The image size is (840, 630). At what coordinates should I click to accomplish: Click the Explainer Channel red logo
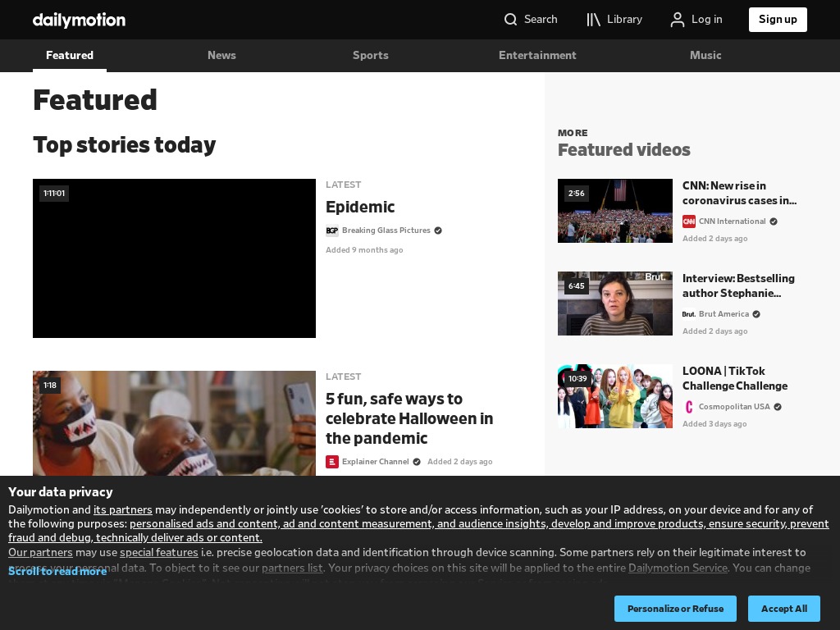pos(332,461)
